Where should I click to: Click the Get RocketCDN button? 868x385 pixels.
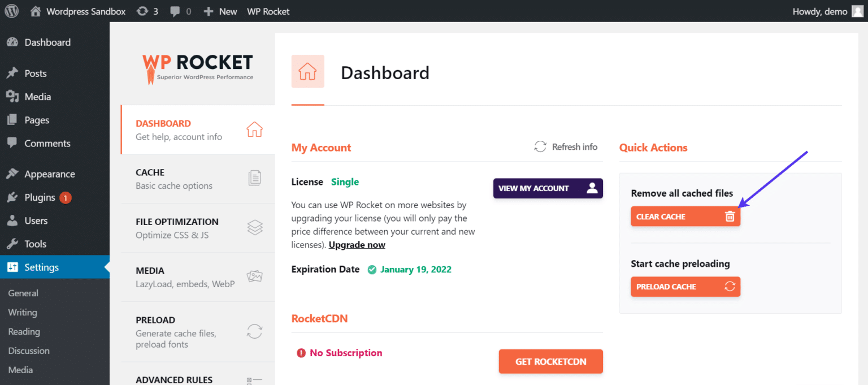[x=550, y=361]
